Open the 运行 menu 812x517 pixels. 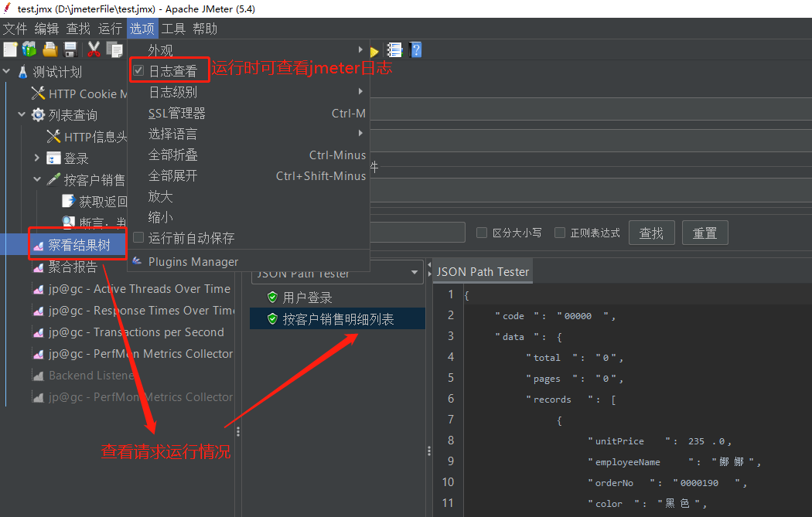[x=111, y=29]
